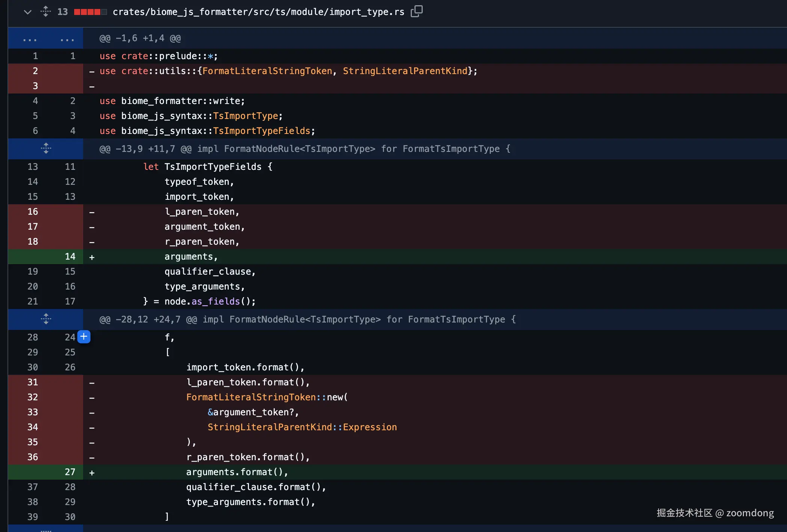Collapse the import_type.rs file diff
Image resolution: width=787 pixels, height=532 pixels.
click(27, 12)
